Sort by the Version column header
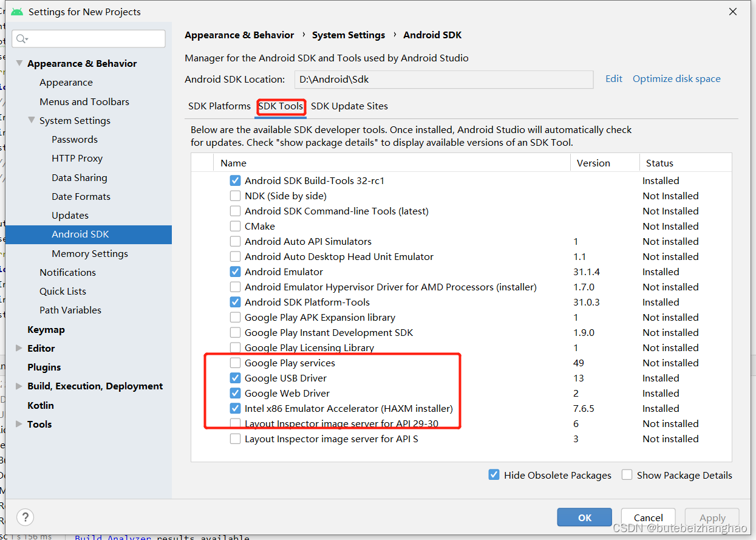This screenshot has width=756, height=540. [605, 163]
